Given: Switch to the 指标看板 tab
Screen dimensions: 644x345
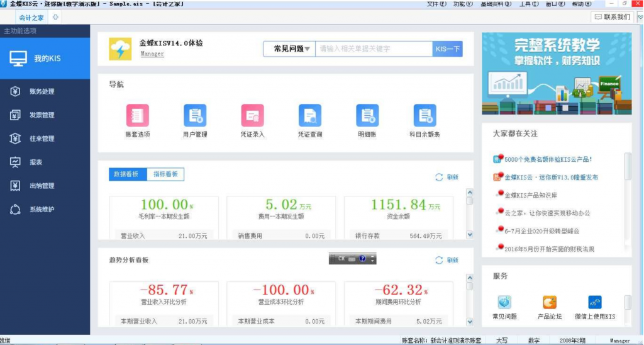Looking at the screenshot, I should click(165, 174).
